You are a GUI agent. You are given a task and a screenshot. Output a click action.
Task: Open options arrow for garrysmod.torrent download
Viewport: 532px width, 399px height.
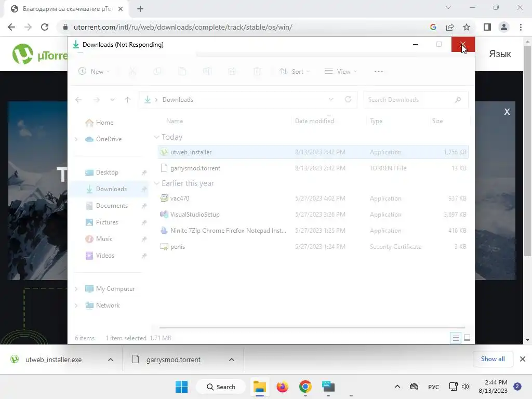tap(232, 360)
